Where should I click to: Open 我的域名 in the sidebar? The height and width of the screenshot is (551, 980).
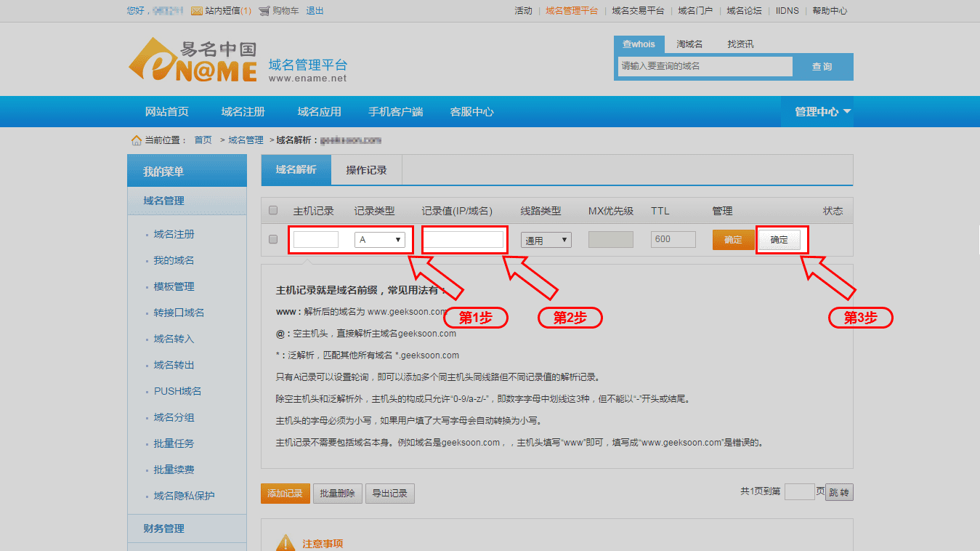click(x=174, y=260)
